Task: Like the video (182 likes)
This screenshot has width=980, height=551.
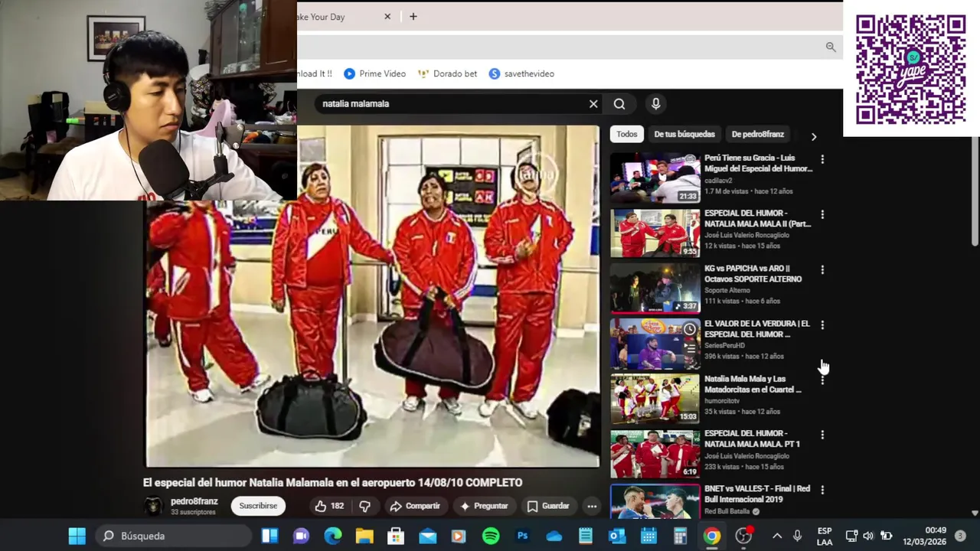Action: [x=330, y=506]
